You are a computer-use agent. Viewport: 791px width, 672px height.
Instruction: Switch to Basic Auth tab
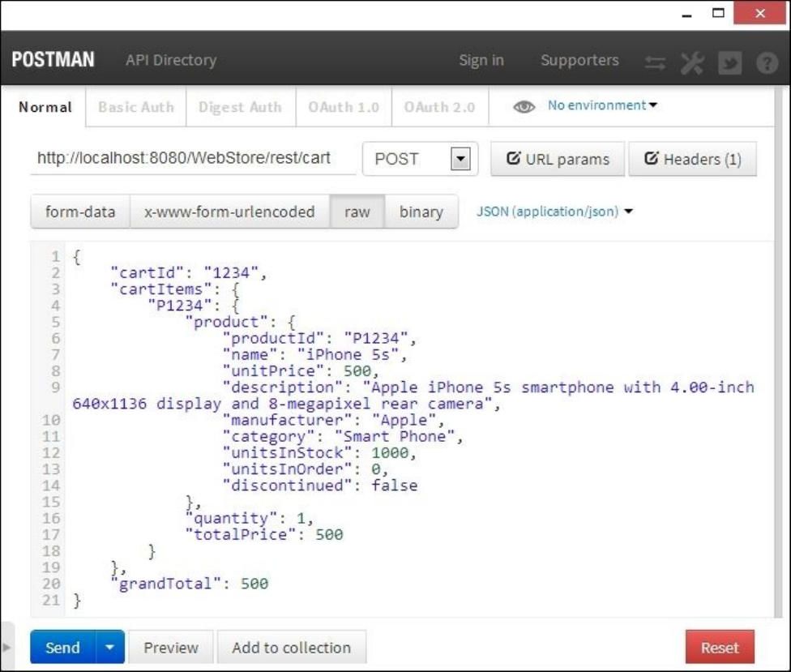coord(136,107)
